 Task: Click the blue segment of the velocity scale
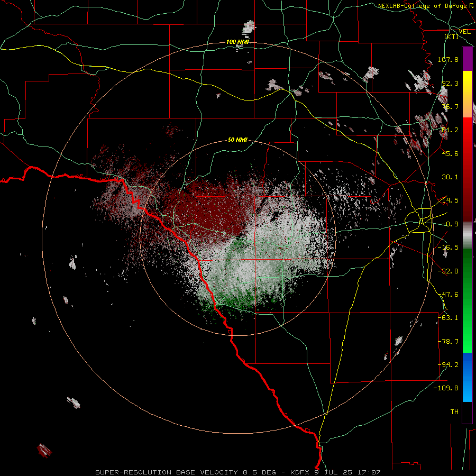(467, 377)
